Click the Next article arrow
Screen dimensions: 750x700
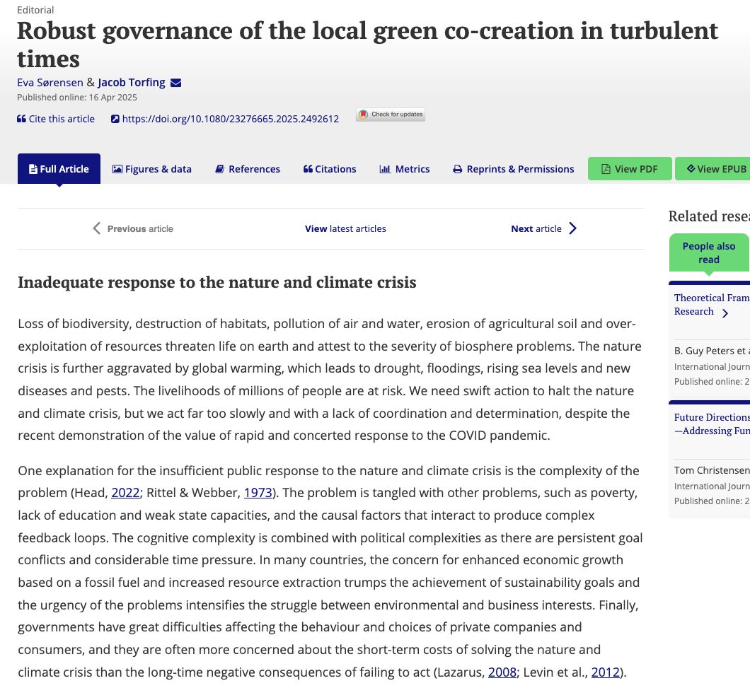point(573,228)
